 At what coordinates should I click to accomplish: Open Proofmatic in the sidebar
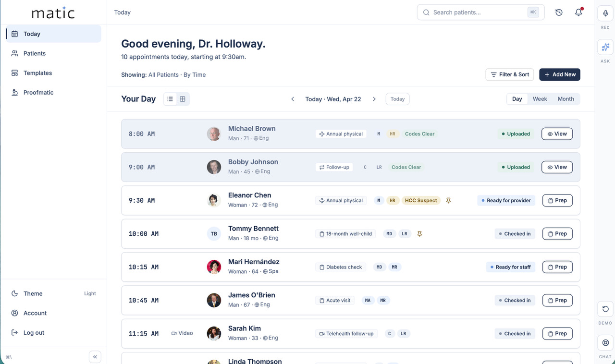pyautogui.click(x=53, y=92)
